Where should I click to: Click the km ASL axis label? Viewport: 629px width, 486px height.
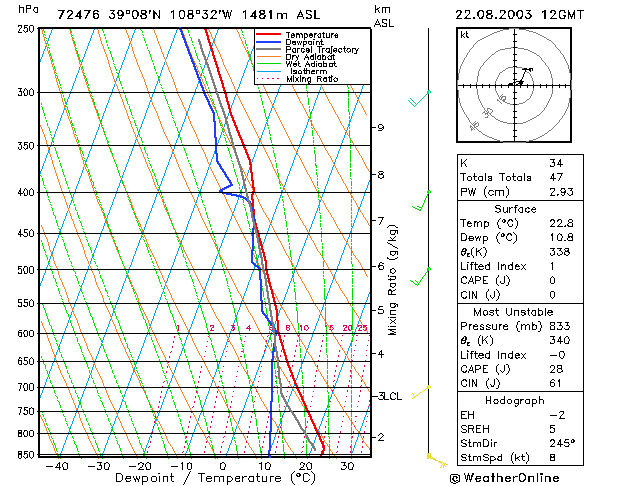383,16
